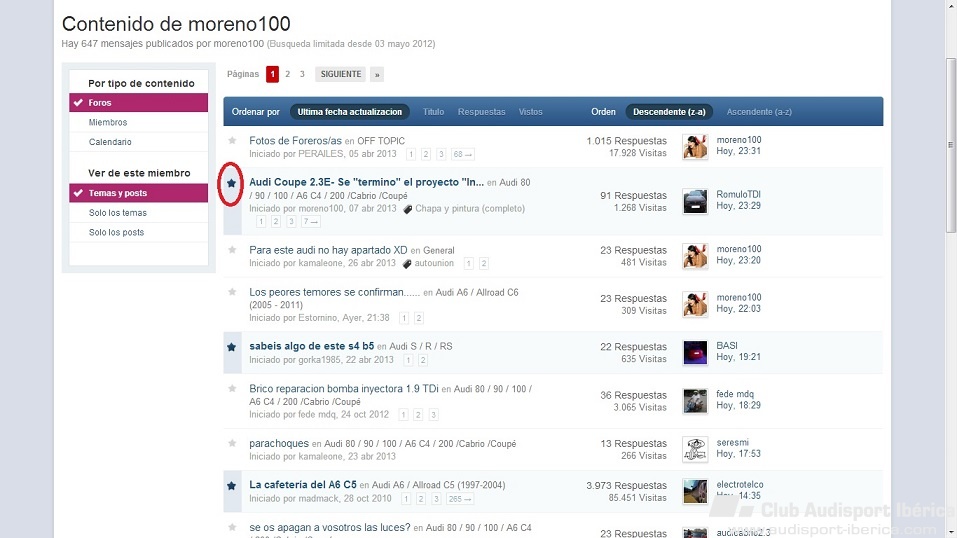Open fede mdq avatar thumbnail
Image resolution: width=957 pixels, height=538 pixels.
[x=695, y=401]
